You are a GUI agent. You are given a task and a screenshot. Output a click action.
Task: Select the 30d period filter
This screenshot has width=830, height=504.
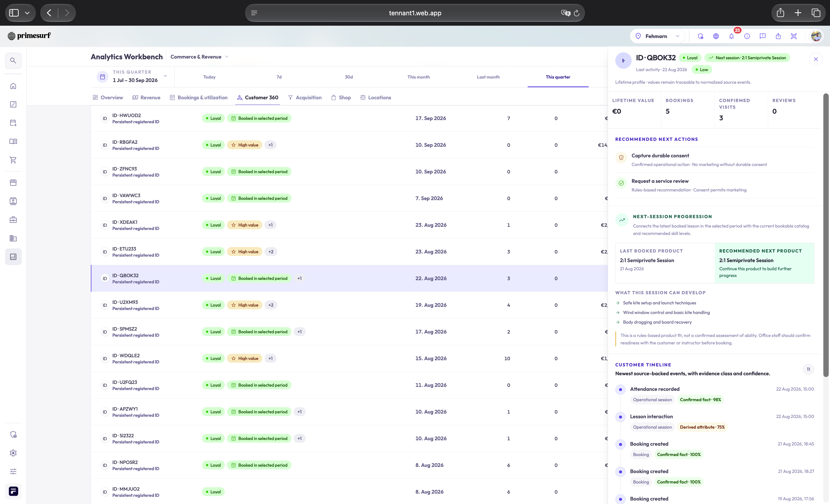(349, 77)
